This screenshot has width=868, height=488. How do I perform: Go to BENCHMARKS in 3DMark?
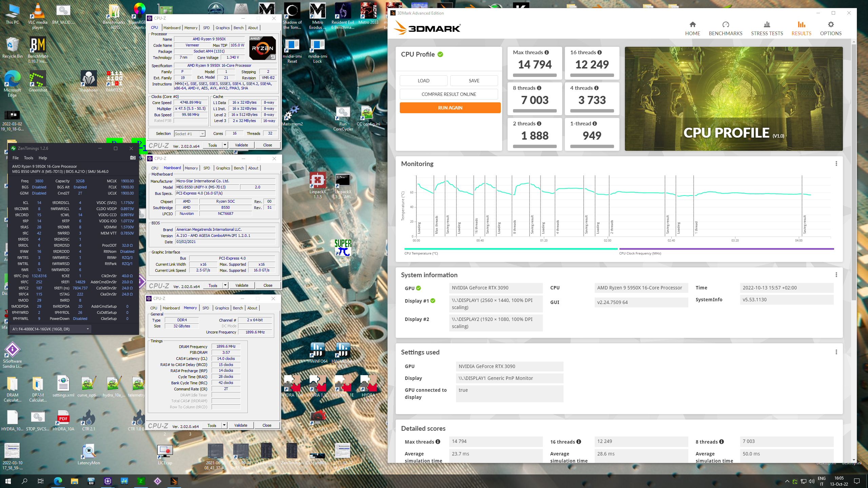725,28
